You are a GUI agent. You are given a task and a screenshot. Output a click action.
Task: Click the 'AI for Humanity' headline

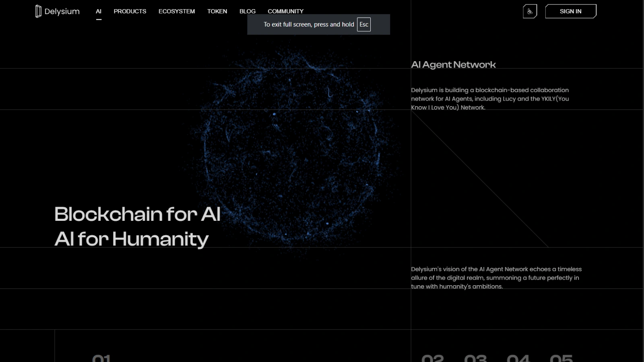pos(131,239)
